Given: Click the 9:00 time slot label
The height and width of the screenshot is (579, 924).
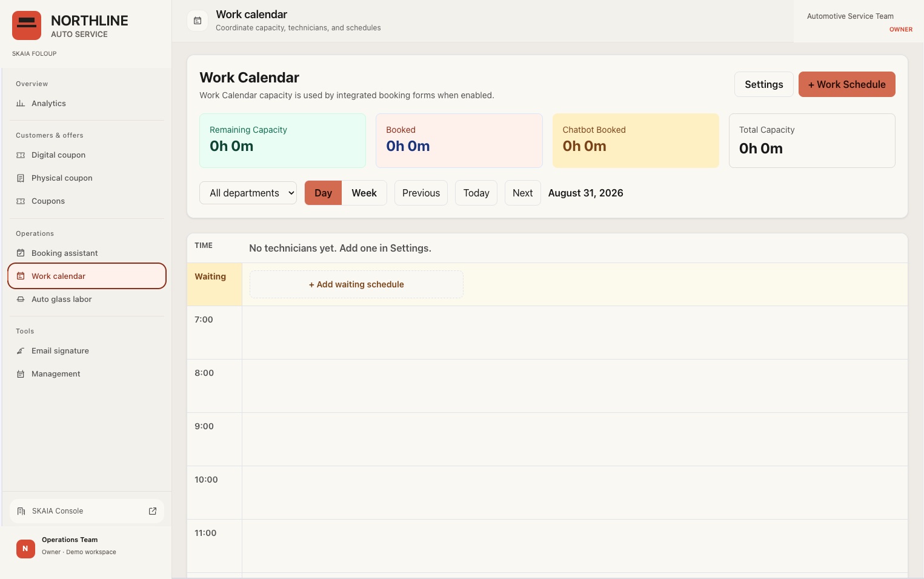Looking at the screenshot, I should point(204,426).
